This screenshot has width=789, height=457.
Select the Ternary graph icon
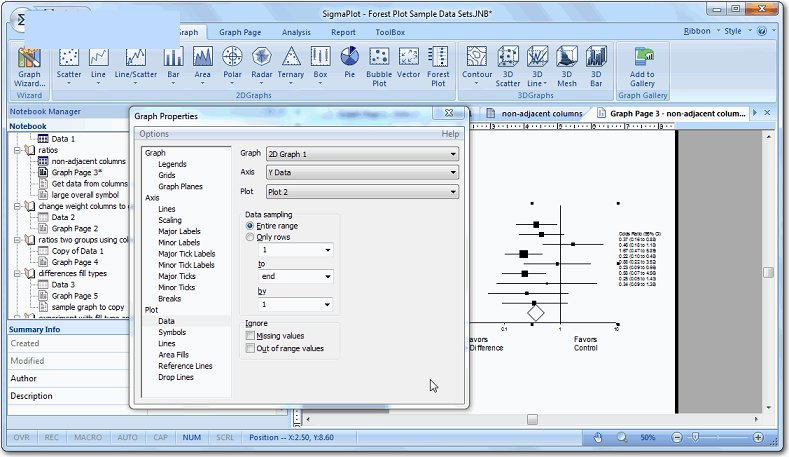(x=291, y=63)
